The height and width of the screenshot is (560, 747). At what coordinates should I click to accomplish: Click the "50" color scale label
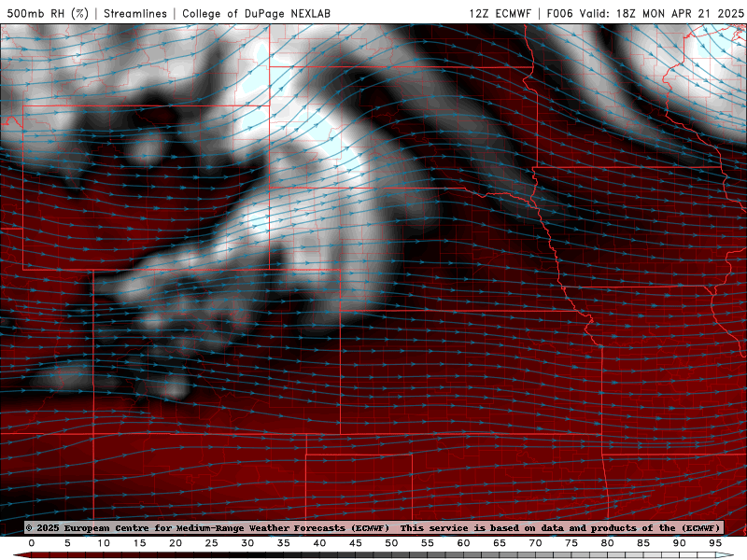tap(391, 543)
